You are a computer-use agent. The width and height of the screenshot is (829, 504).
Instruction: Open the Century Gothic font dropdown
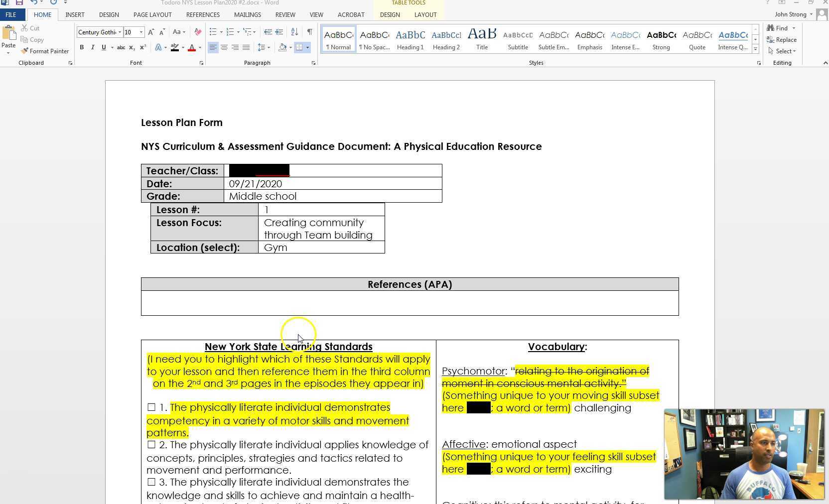click(x=120, y=32)
